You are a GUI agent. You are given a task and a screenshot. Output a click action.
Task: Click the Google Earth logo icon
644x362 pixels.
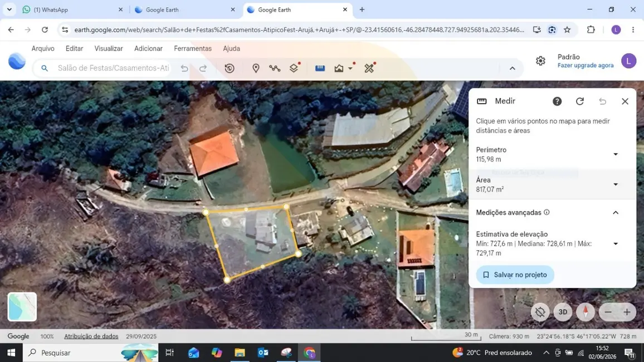coord(17,62)
